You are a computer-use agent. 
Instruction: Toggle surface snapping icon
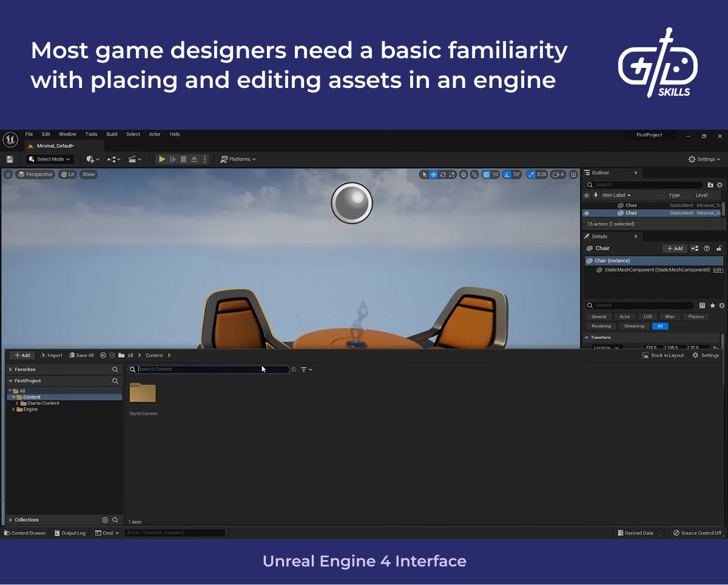click(x=474, y=175)
